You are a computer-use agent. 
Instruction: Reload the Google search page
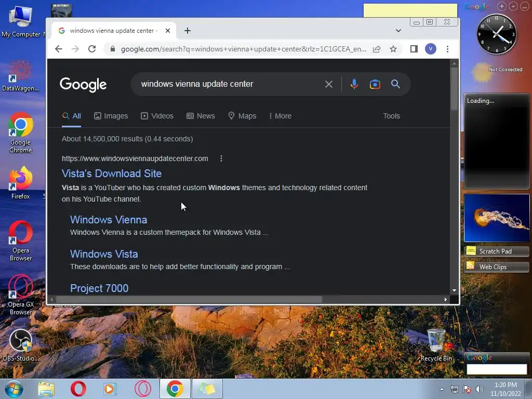[x=92, y=49]
